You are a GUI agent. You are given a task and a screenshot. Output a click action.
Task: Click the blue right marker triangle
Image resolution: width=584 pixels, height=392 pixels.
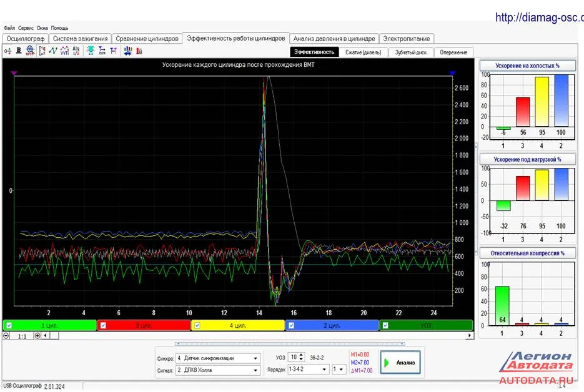pyautogui.click(x=452, y=73)
